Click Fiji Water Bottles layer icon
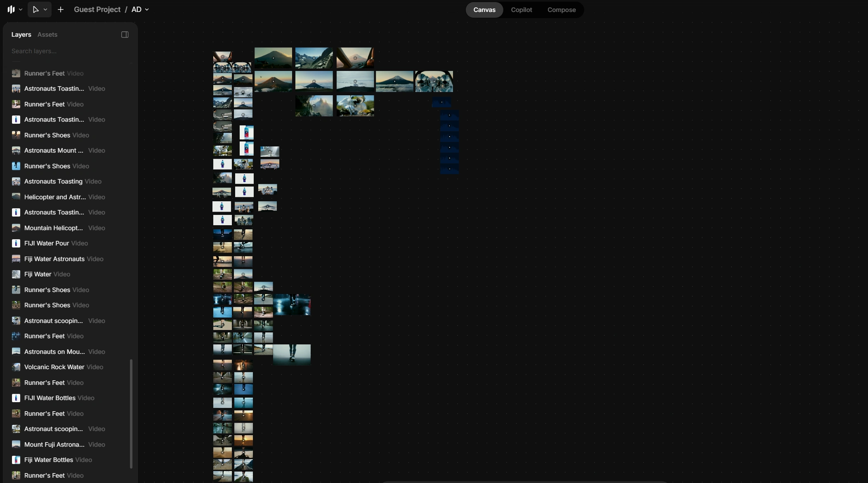 [x=16, y=460]
